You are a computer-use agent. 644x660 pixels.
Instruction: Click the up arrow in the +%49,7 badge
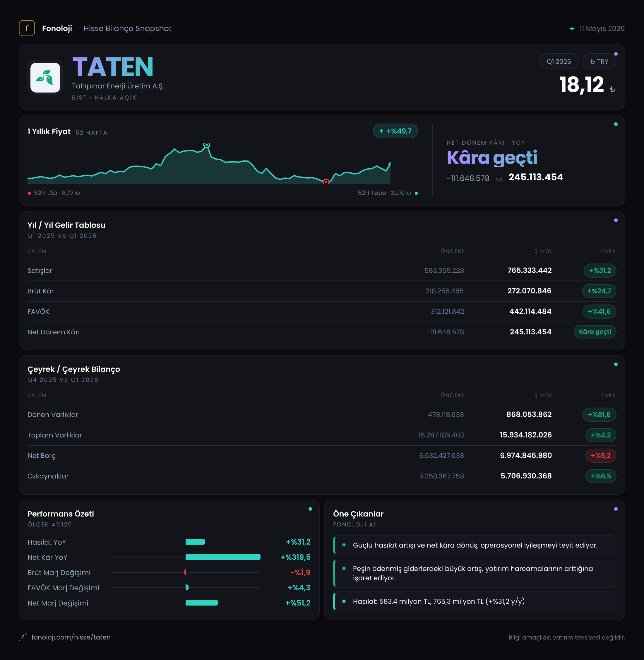click(x=381, y=131)
